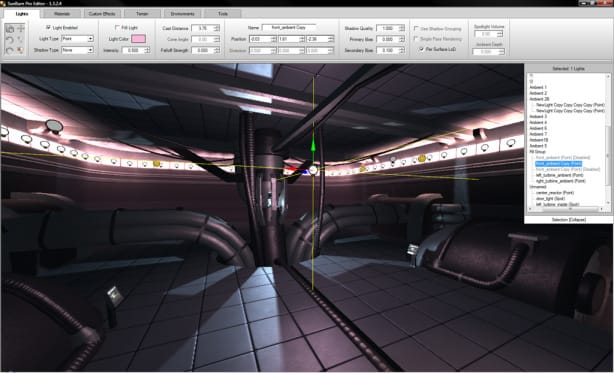Screen dimensions: 614x373
Task: Open the pink Light Color swatch
Action: 139,39
